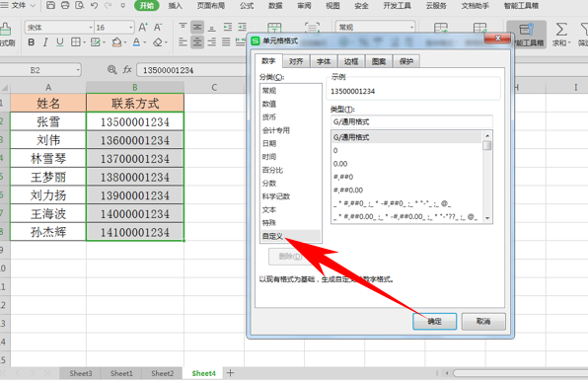
Task: Select the cell containing 王海波
Action: point(48,214)
